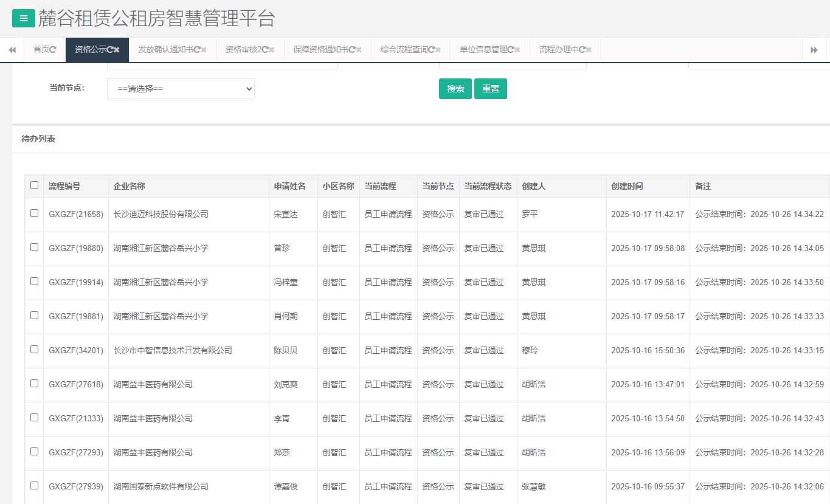The image size is (830, 504).
Task: Select checkbox for applicant 陈贝贝
Action: coord(34,350)
